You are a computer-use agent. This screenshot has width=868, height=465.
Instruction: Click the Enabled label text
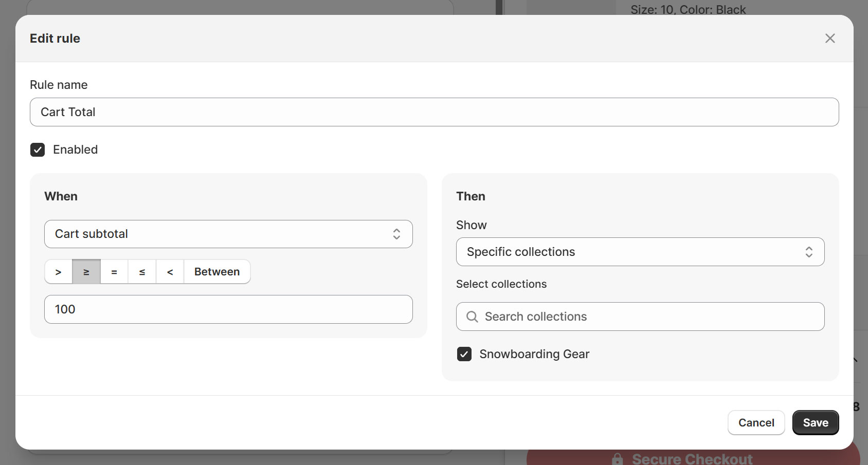pyautogui.click(x=75, y=150)
